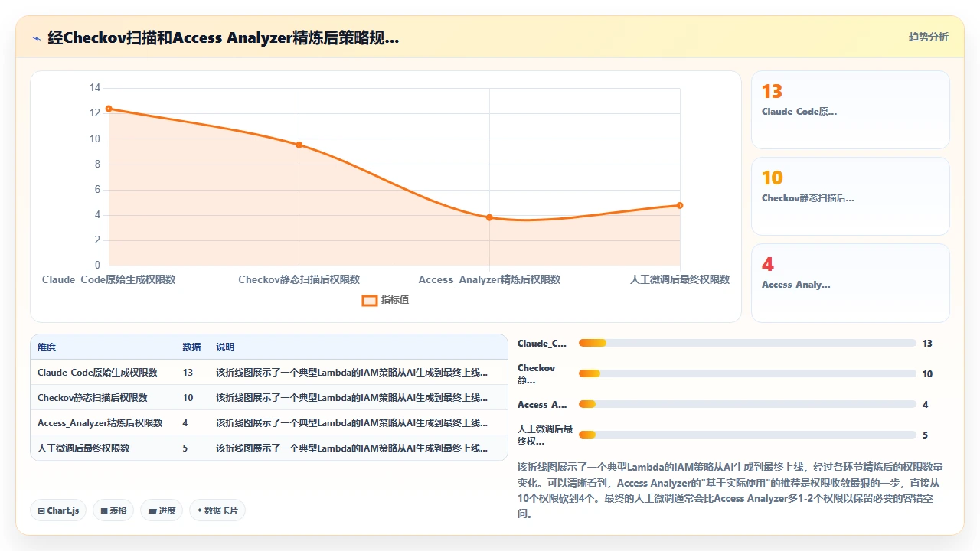
Task: Click the table value 5
Action: [x=185, y=448]
